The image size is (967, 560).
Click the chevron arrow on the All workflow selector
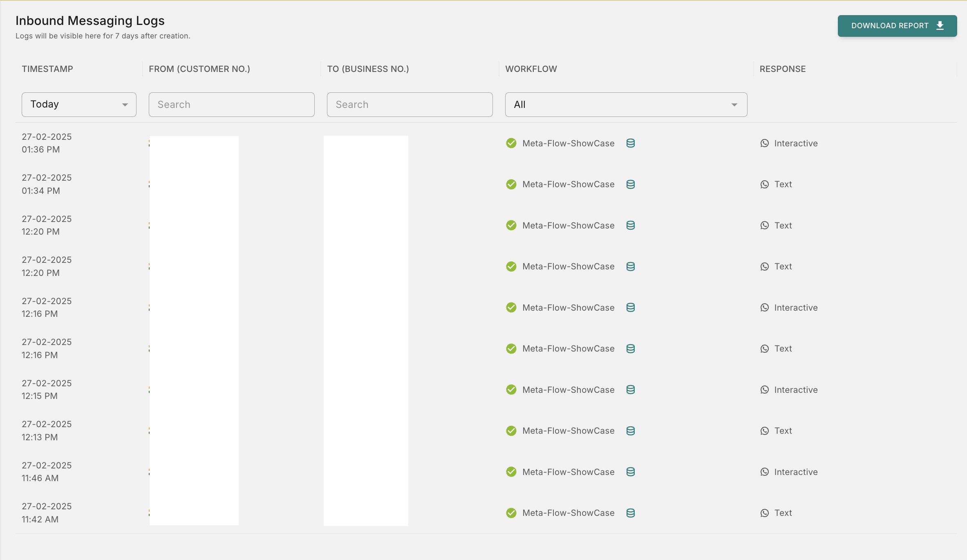pyautogui.click(x=734, y=104)
